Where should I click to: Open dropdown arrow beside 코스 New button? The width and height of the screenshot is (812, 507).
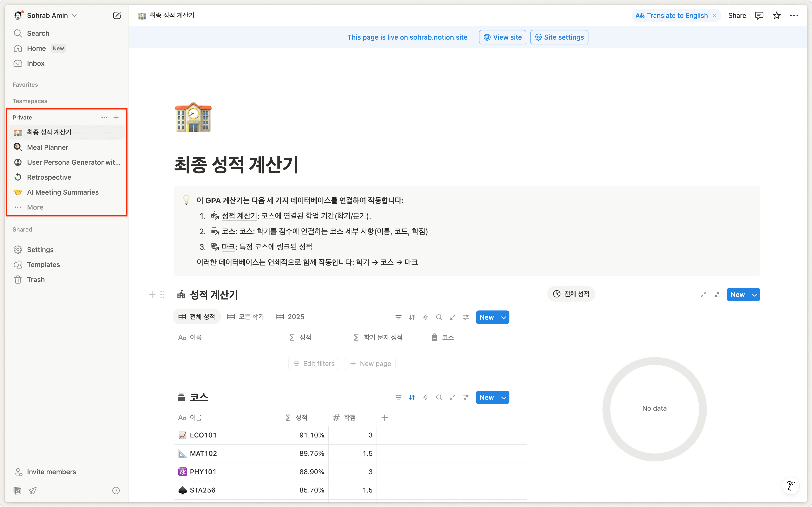tap(503, 398)
